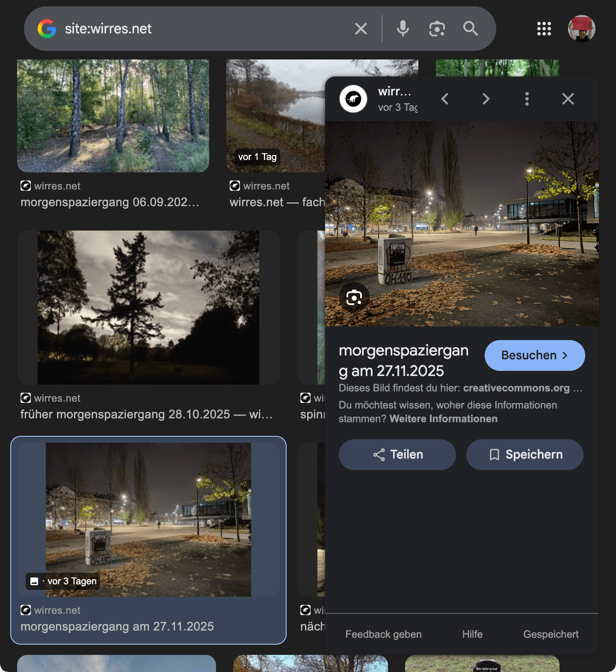
Task: Start voice search with the microphone icon
Action: tap(403, 29)
